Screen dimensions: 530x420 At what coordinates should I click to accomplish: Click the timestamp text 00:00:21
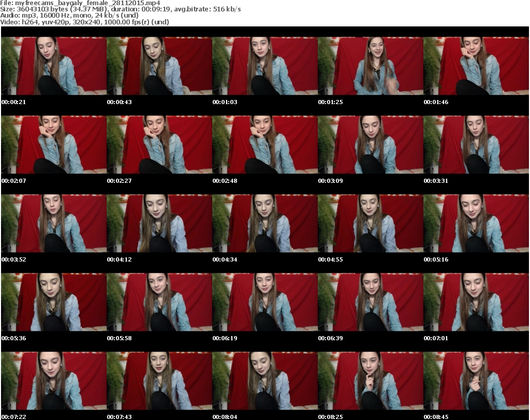click(13, 102)
